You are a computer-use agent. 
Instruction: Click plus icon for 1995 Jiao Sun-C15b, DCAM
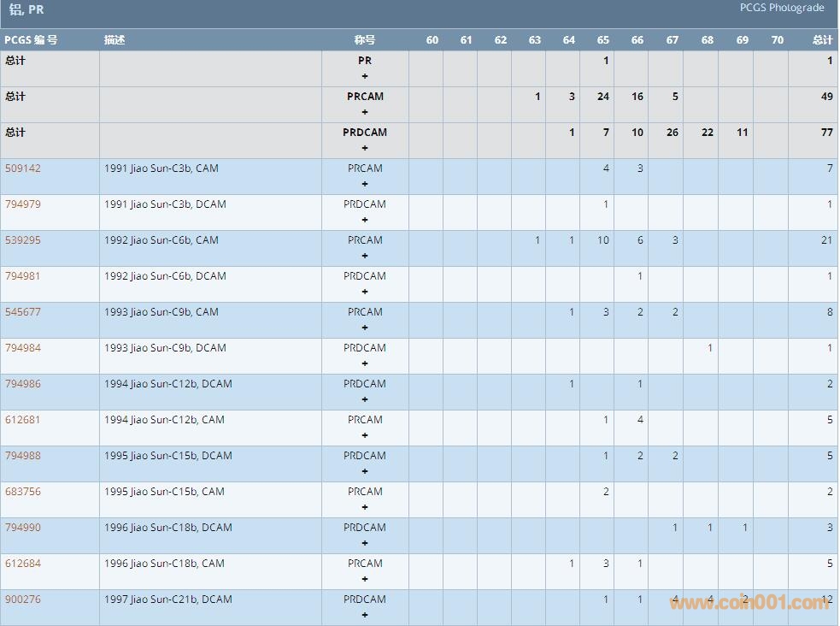[365, 471]
